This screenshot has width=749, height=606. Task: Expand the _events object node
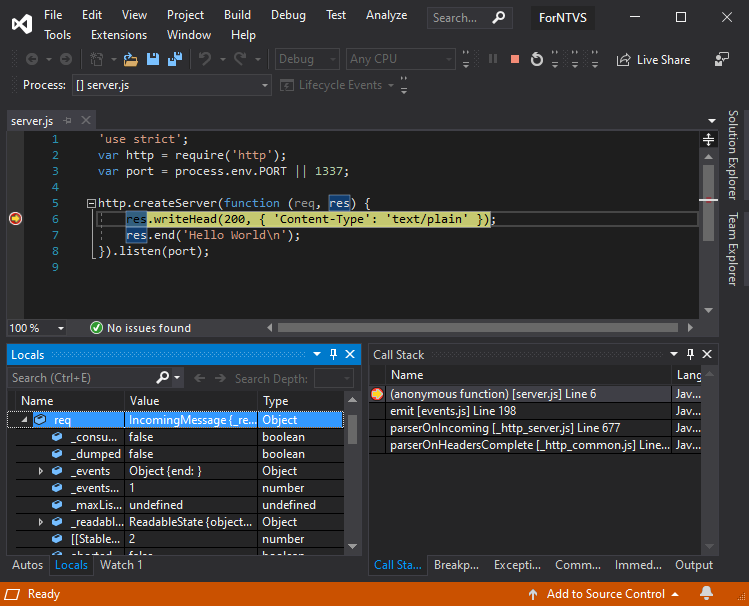41,471
